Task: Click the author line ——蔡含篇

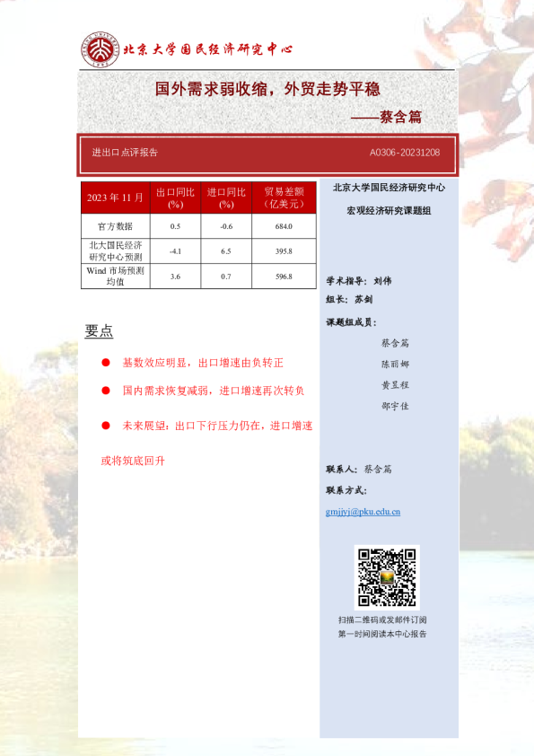Action: pyautogui.click(x=386, y=117)
